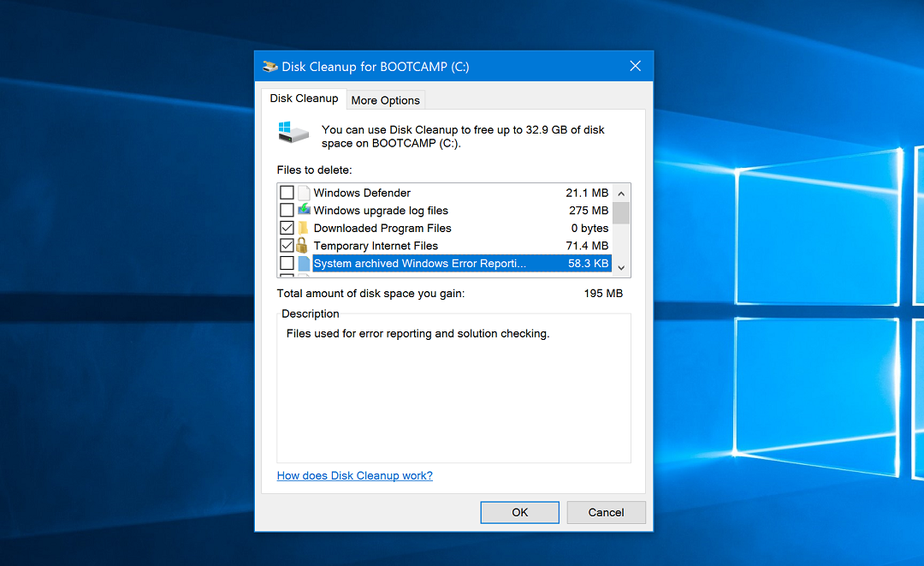Select the Disk Cleanup tab
924x566 pixels.
pos(304,98)
